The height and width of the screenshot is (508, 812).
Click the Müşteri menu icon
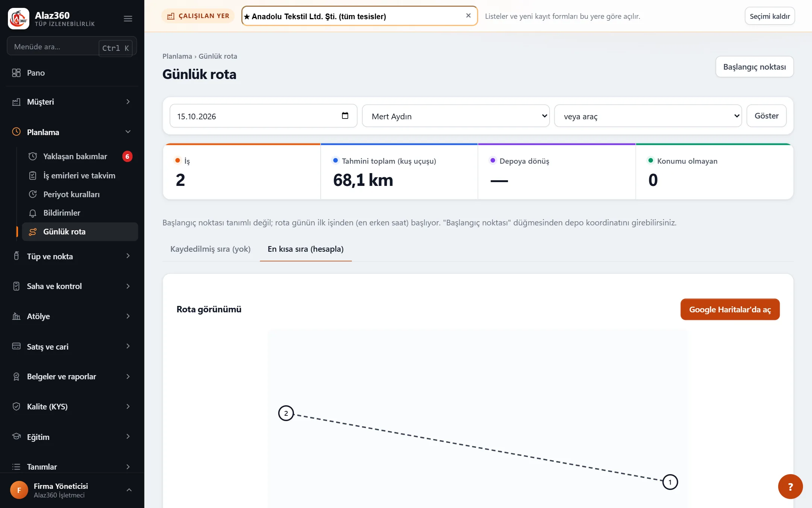[16, 102]
